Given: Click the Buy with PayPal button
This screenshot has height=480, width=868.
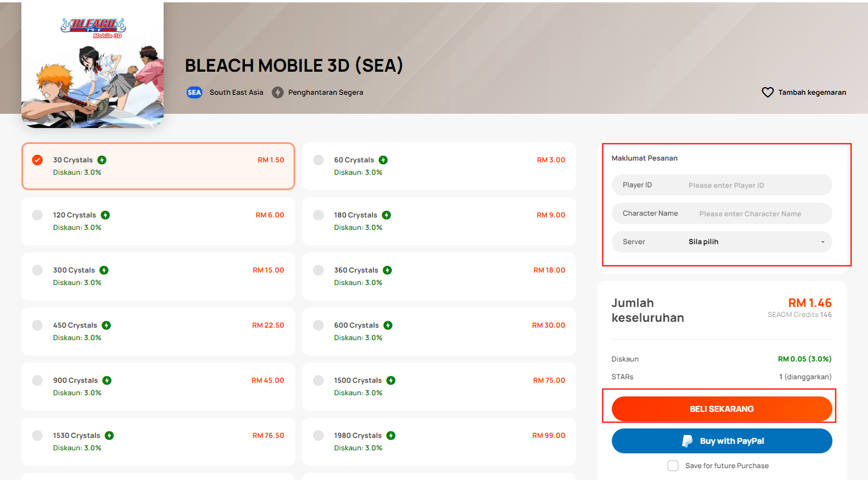Looking at the screenshot, I should (x=722, y=441).
